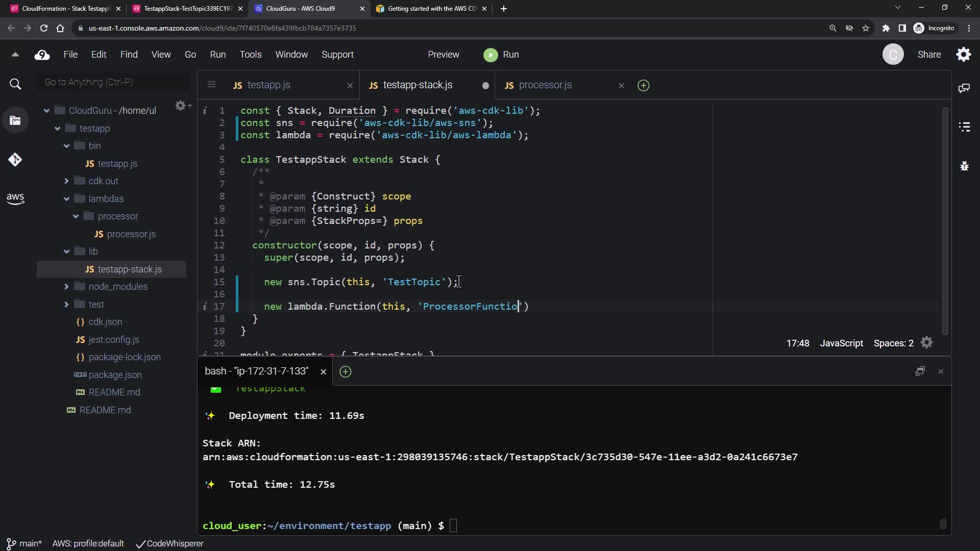Click the Go to Anything search field

tap(112, 82)
